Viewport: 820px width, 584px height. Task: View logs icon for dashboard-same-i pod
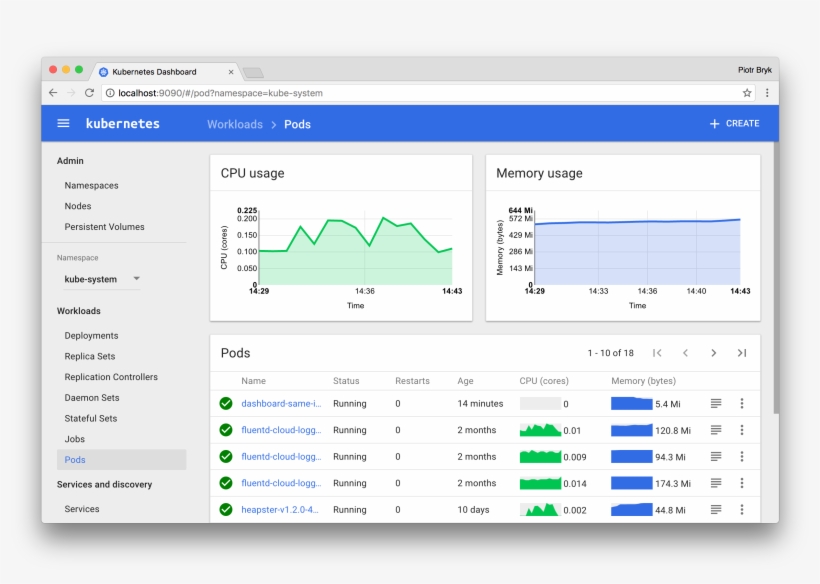(716, 403)
